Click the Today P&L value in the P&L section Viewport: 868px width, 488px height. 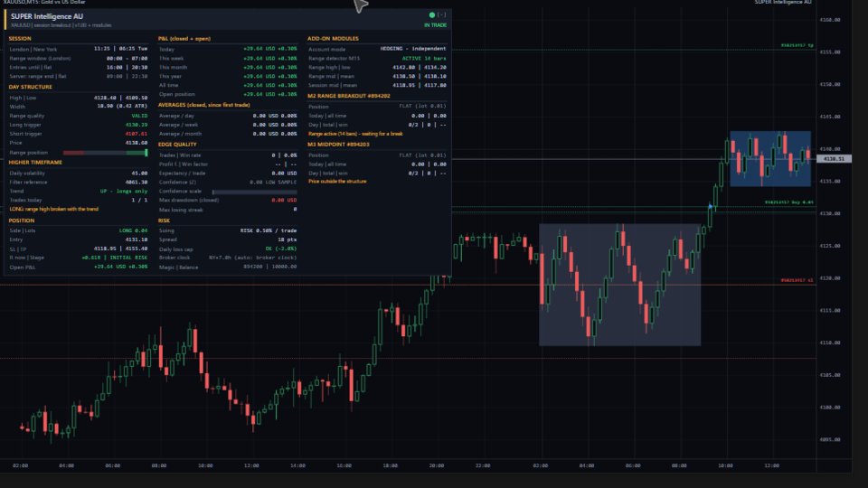tap(270, 49)
